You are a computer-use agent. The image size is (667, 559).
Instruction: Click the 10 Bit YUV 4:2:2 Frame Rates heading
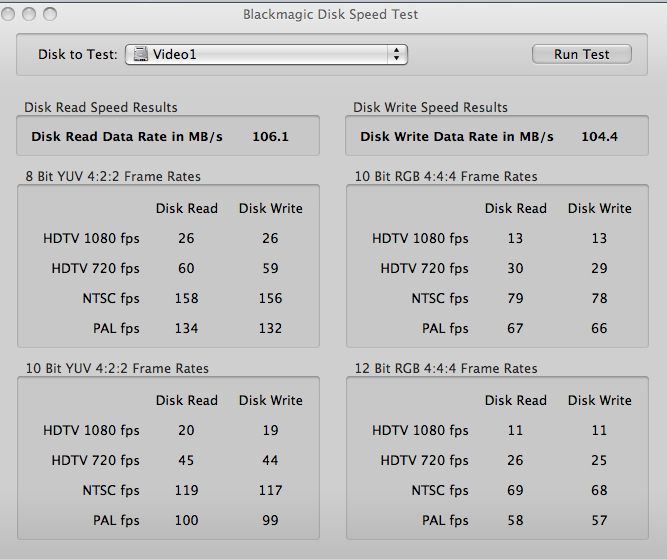116,368
